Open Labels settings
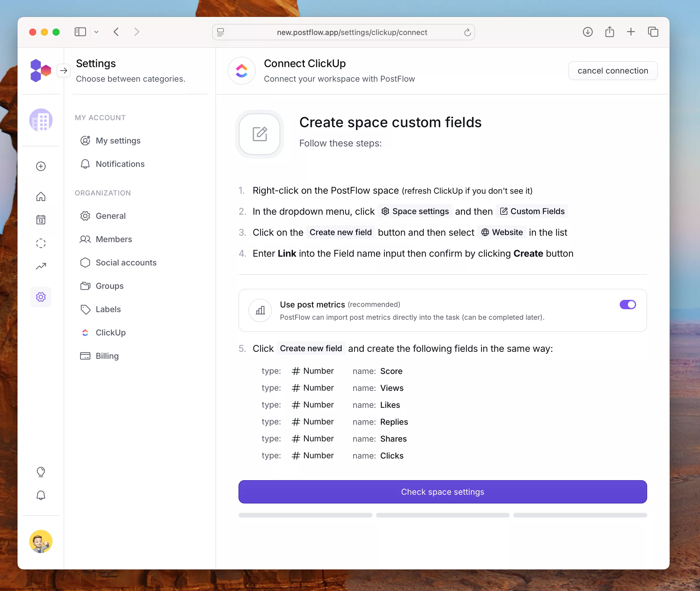This screenshot has height=591, width=700. 100,309
